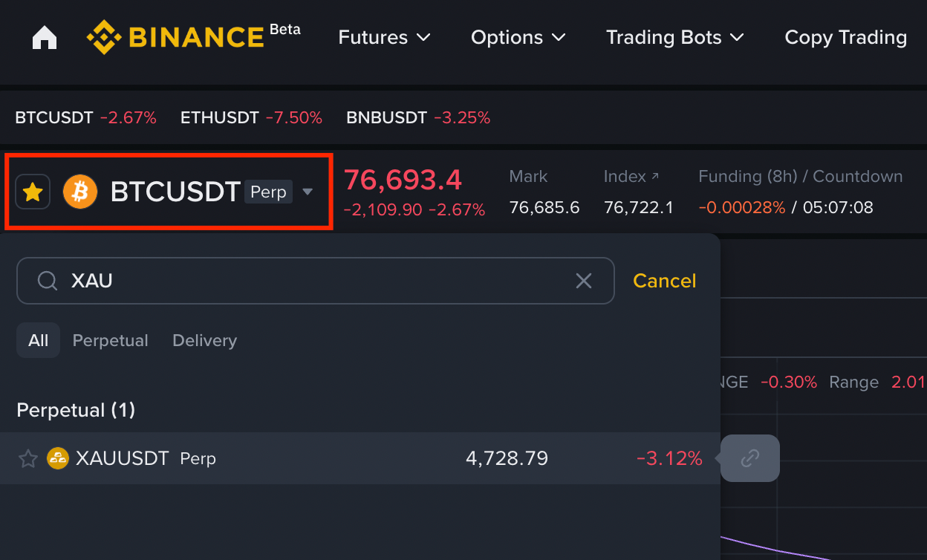
Task: Click the XAUUSDT price 4,728.79
Action: point(507,458)
